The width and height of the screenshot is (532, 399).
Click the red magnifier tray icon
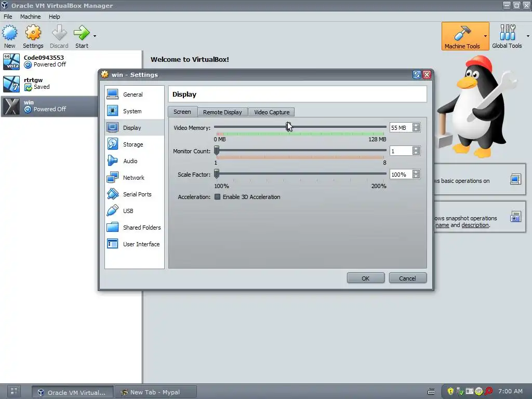click(488, 391)
